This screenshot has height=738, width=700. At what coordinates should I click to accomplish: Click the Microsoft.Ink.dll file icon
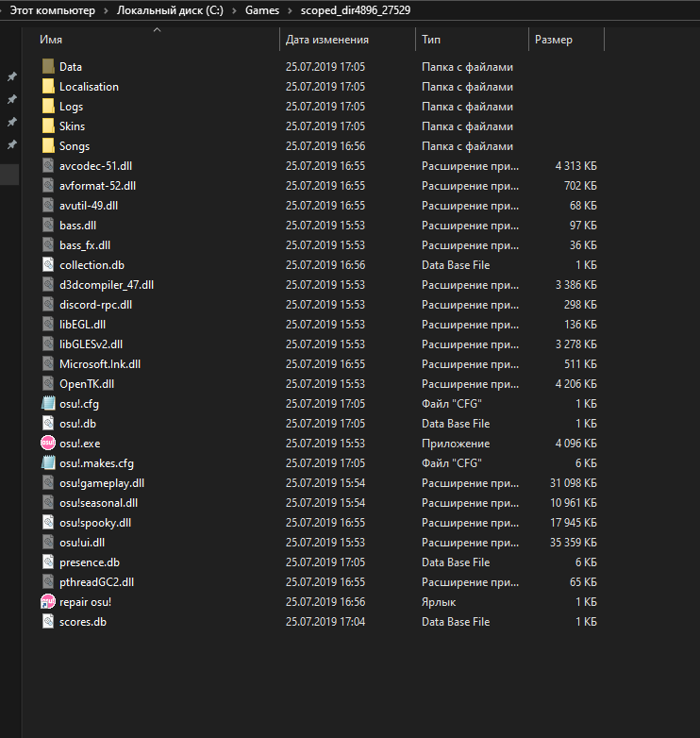[48, 364]
